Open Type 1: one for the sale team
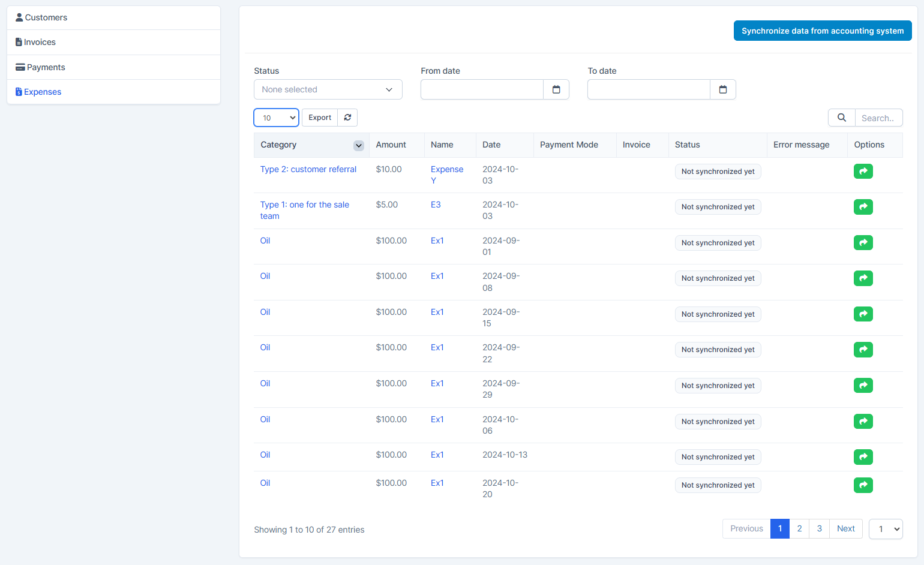The height and width of the screenshot is (565, 924). pyautogui.click(x=305, y=211)
